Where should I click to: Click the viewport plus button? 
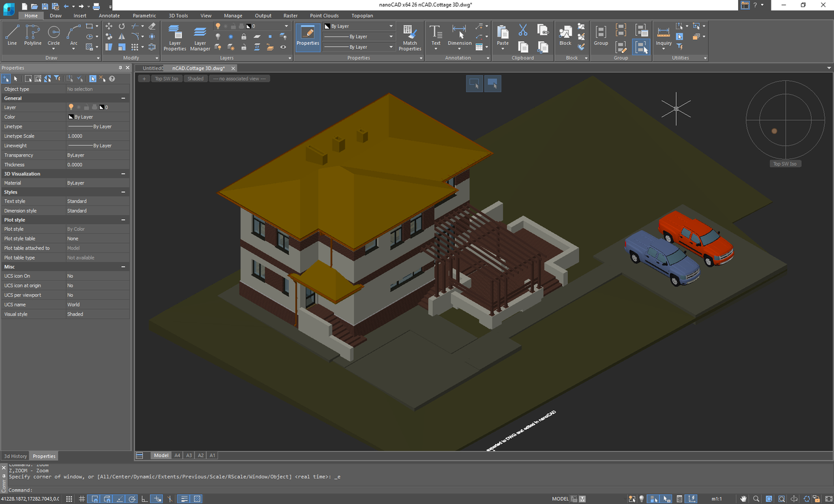coord(144,79)
